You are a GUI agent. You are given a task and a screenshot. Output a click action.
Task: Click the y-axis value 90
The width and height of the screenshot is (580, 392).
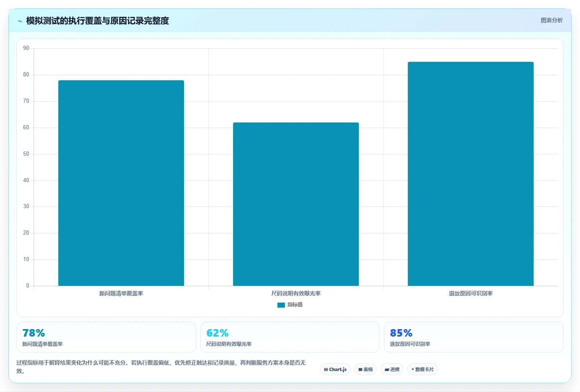click(x=26, y=48)
